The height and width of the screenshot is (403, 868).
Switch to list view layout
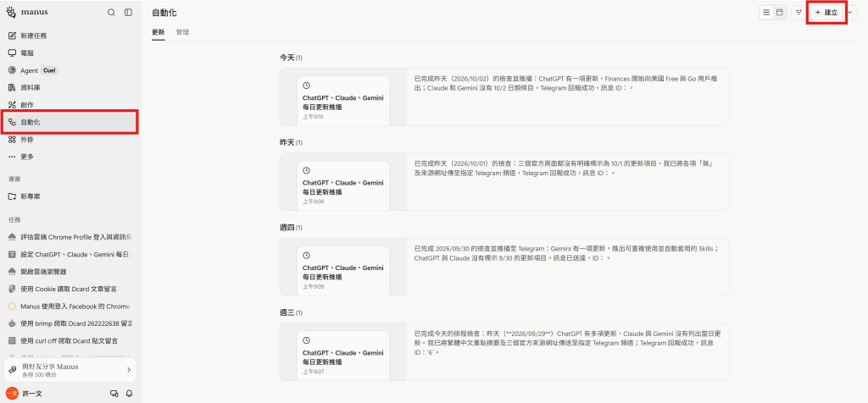pos(766,12)
